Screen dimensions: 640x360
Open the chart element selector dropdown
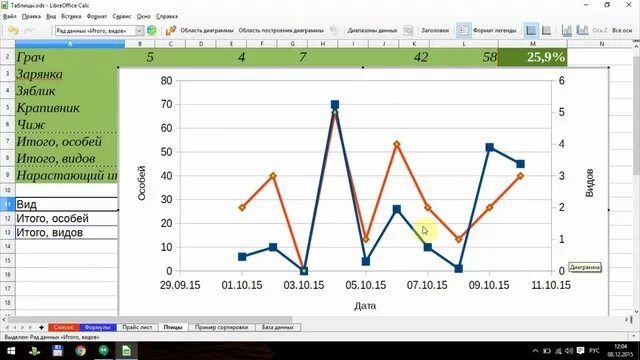pos(139,31)
